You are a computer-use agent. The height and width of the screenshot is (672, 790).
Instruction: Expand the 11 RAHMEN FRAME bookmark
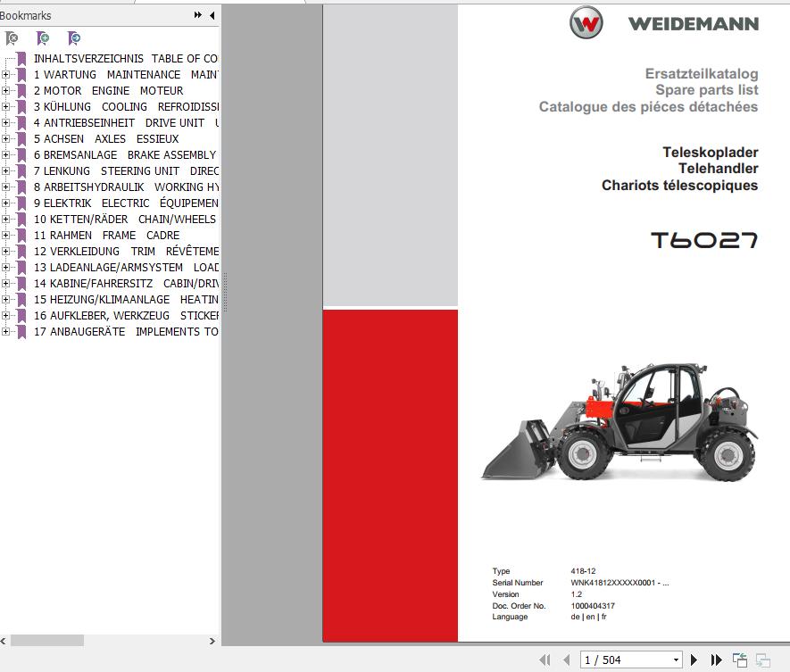tap(5, 236)
